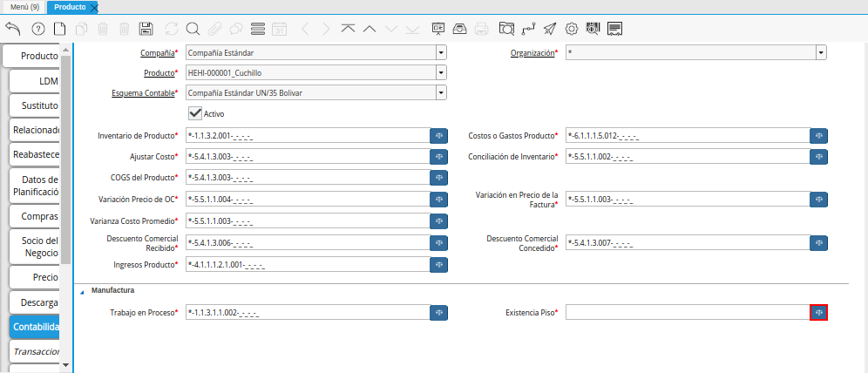This screenshot has width=868, height=373.
Task: Open the window customization icon at the toolbar end
Action: tap(615, 28)
